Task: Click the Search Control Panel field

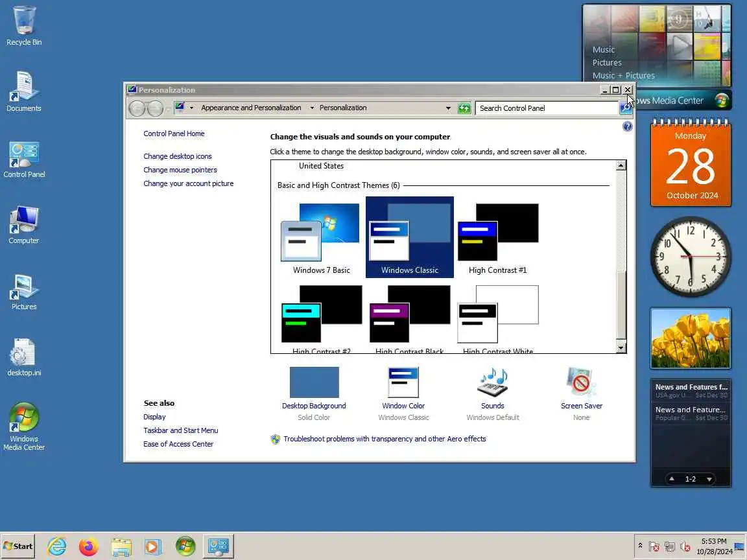Action: pos(547,108)
